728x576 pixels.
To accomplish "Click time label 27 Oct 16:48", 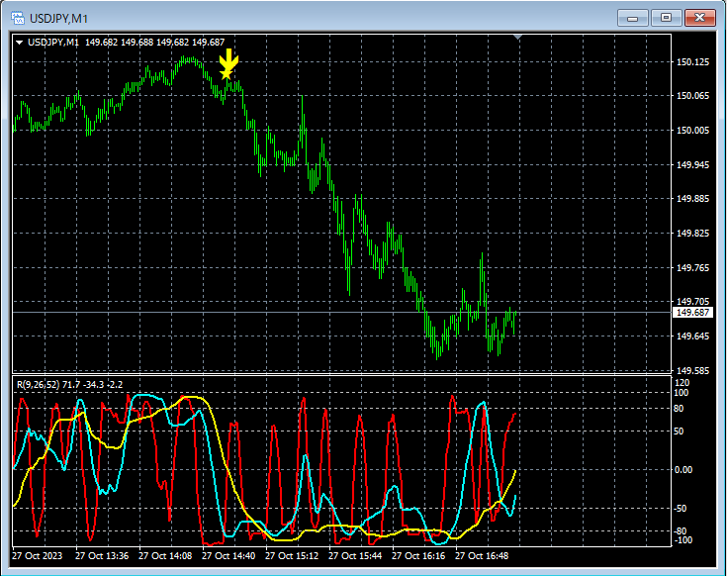I will pos(482,556).
